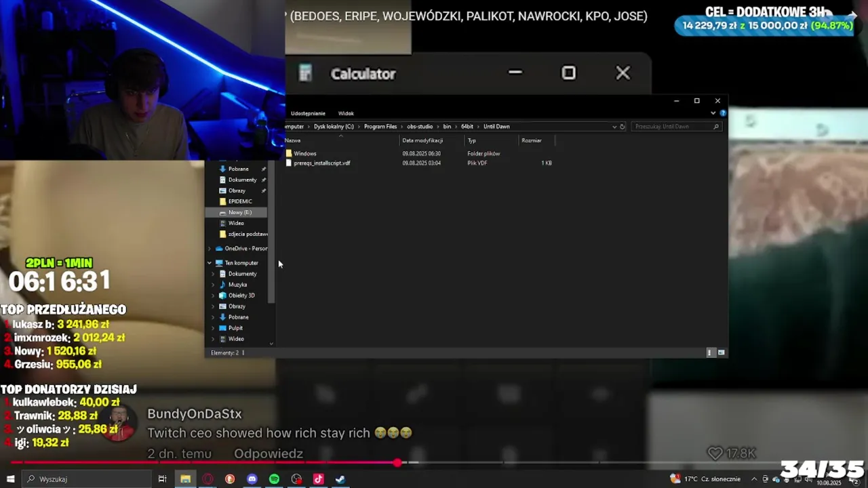The height and width of the screenshot is (488, 868).
Task: Focus the Wyszukaj taskbar search box
Action: (88, 479)
